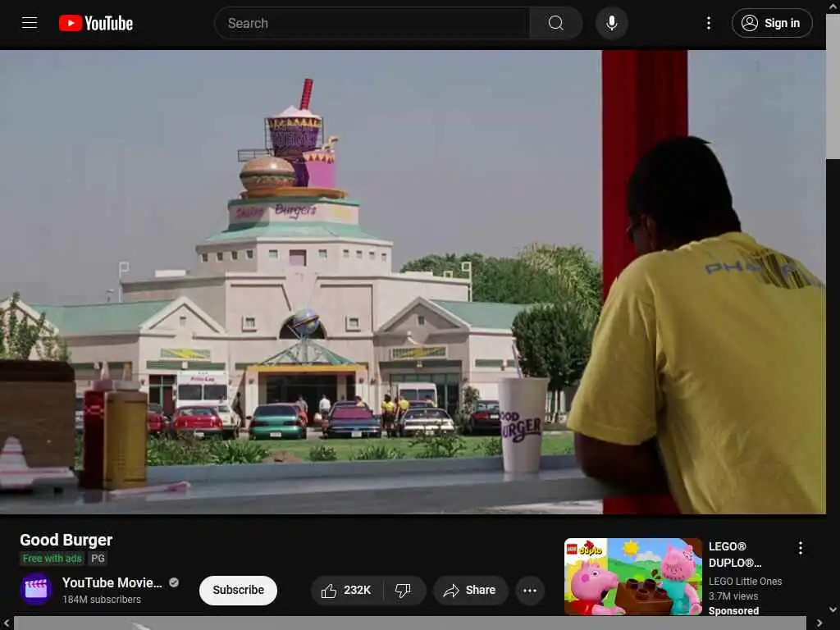Click the vertical scrollbar thumb
The height and width of the screenshot is (630, 840).
833,85
